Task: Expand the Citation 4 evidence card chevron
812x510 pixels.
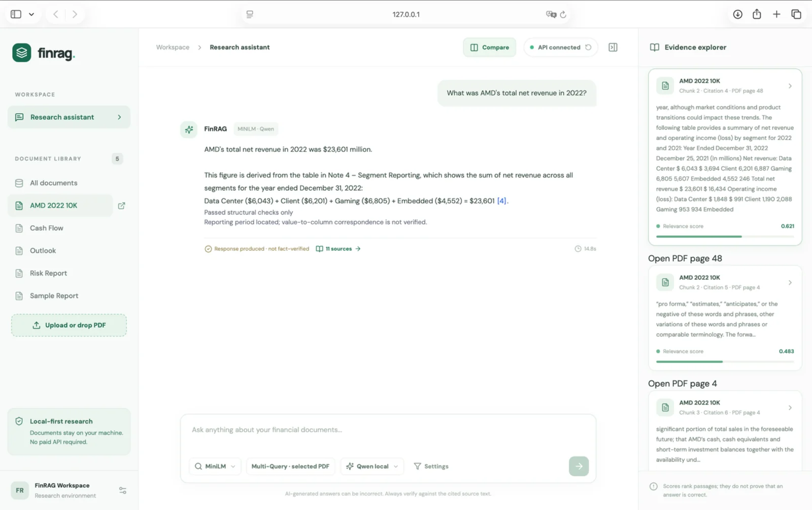Action: tap(790, 86)
